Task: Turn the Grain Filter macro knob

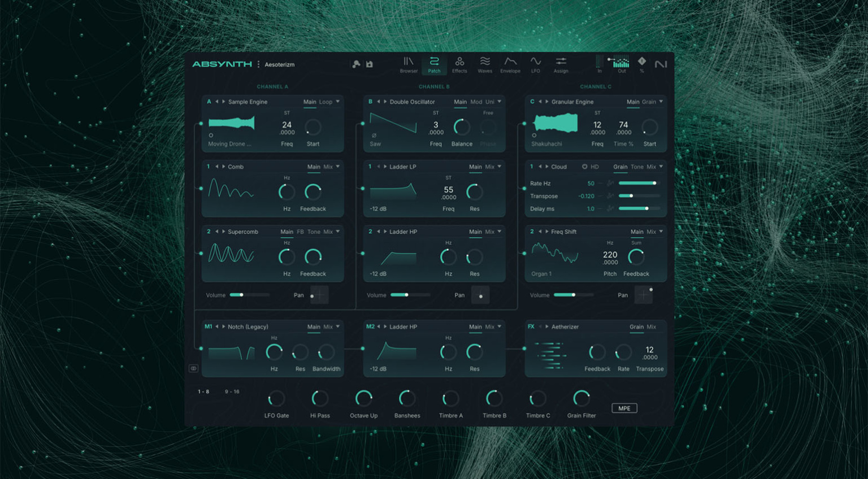Action: (x=581, y=398)
